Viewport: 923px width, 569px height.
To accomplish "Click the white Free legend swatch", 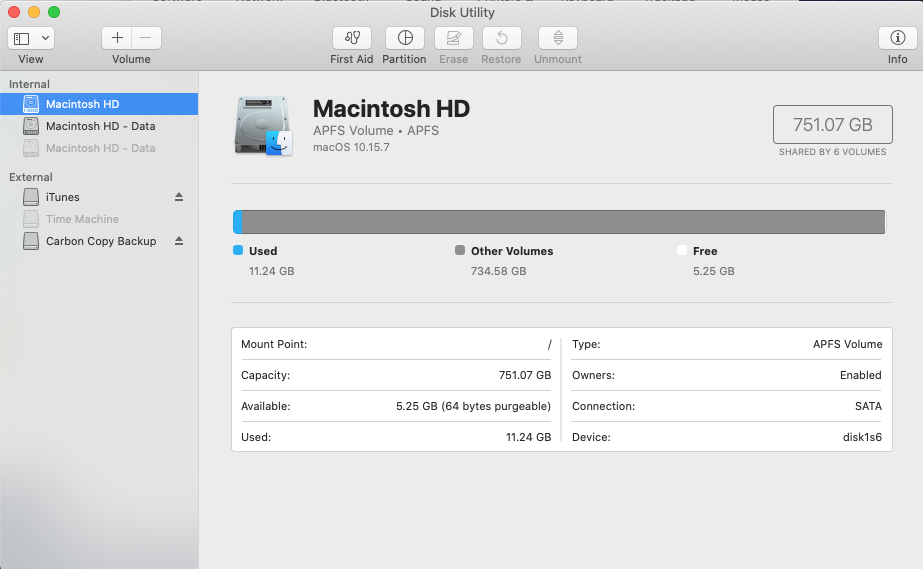I will [682, 250].
